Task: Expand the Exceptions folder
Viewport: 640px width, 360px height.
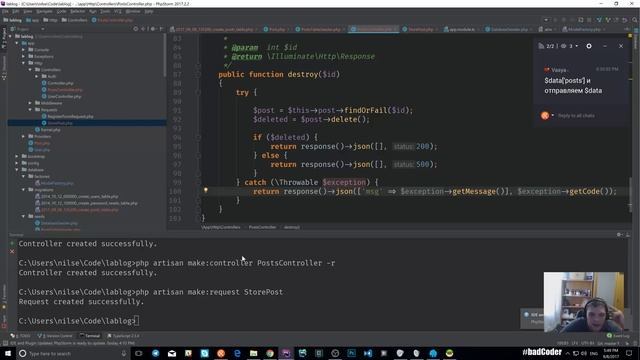Action: point(23,56)
